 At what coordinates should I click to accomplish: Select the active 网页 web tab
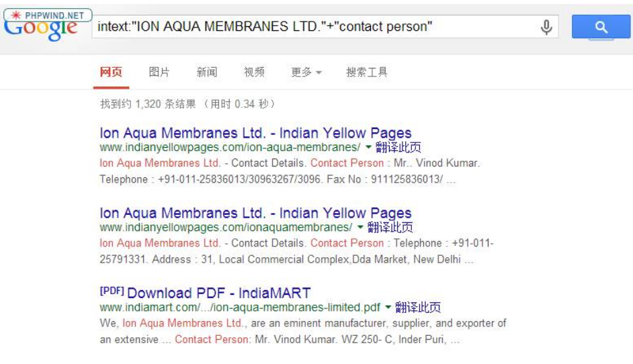tap(111, 73)
